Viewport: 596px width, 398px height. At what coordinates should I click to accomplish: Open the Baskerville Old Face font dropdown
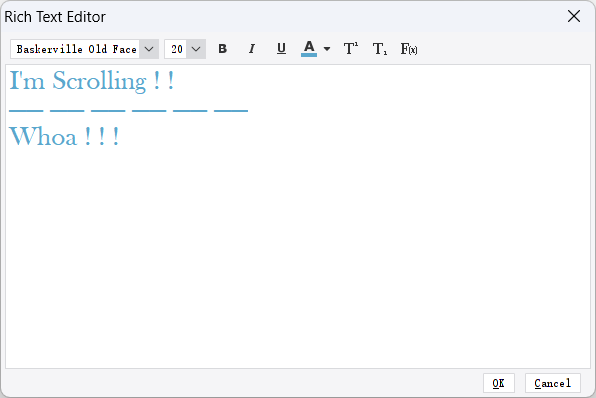pos(149,49)
